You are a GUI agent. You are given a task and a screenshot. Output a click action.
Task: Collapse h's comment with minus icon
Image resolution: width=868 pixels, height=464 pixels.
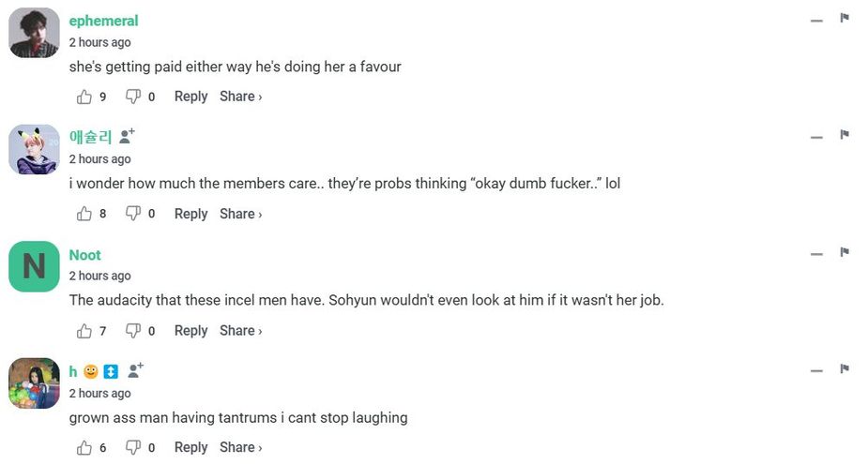(816, 371)
